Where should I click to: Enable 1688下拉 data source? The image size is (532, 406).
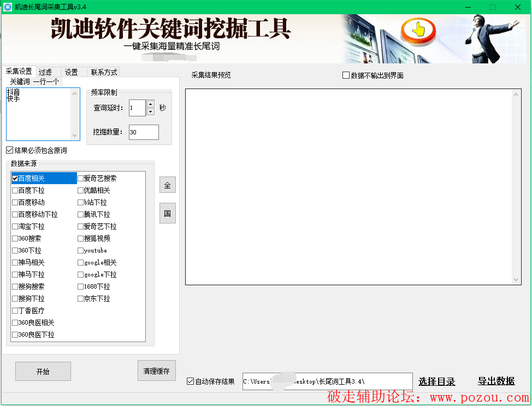coord(80,286)
